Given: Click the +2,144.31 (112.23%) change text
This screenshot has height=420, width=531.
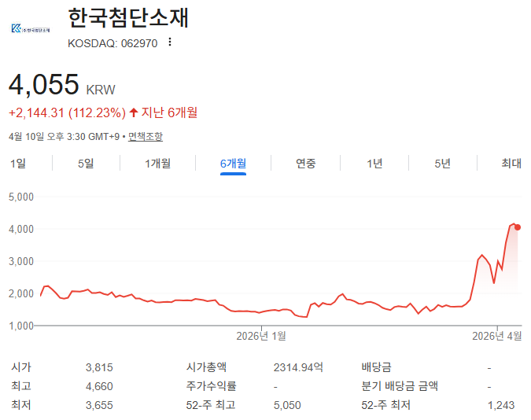Looking at the screenshot, I should (67, 112).
